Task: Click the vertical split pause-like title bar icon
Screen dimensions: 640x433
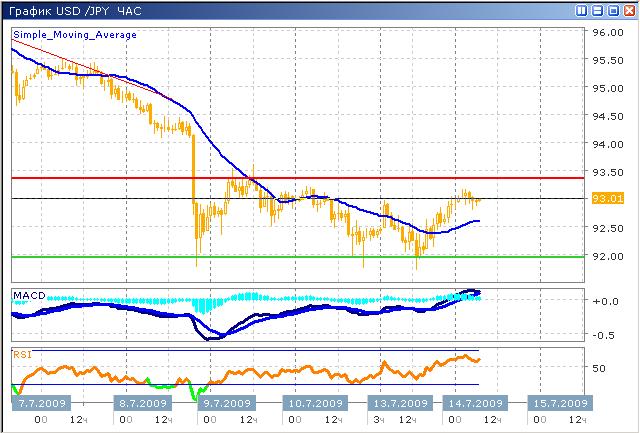Action: tap(582, 10)
